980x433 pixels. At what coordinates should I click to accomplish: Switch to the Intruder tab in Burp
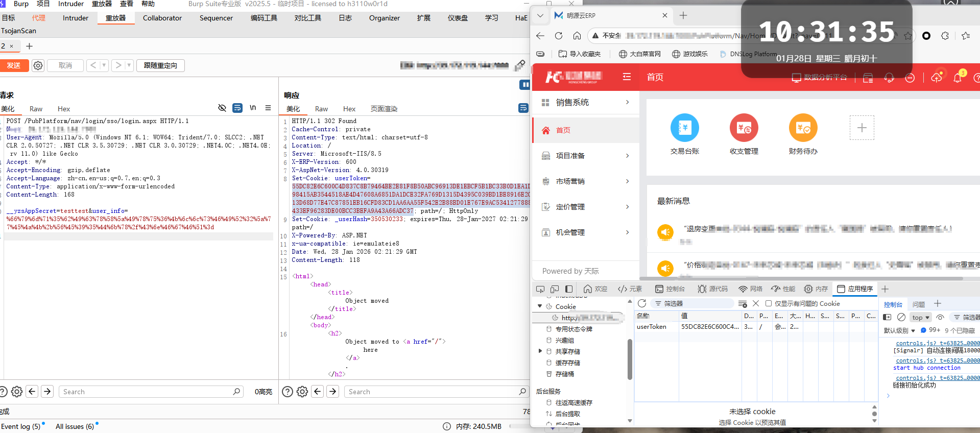[x=76, y=18]
